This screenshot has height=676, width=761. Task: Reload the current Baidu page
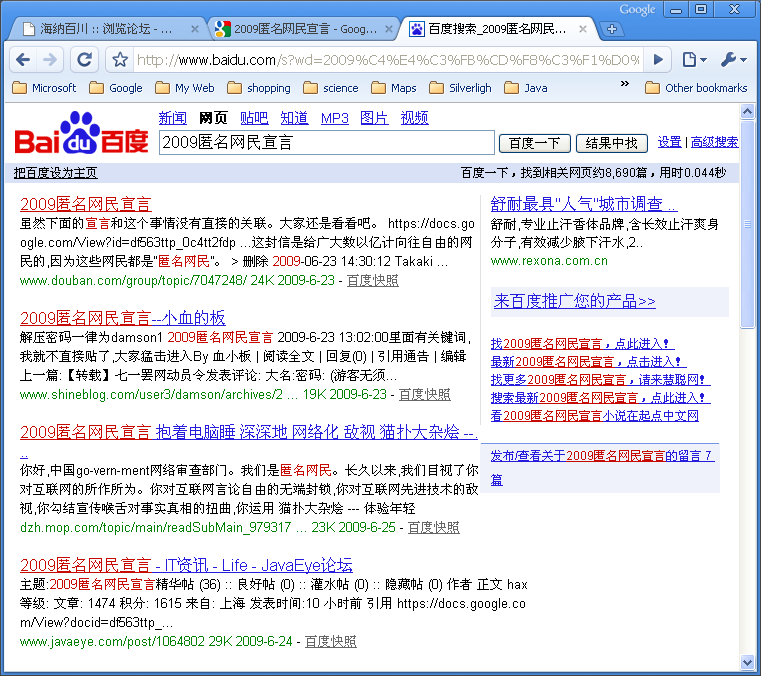84,60
